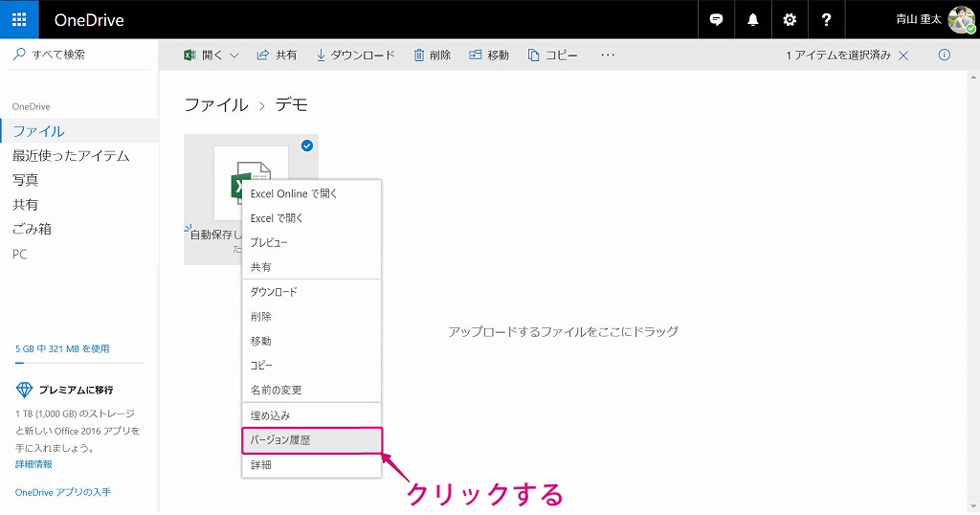Open the information details pane icon

click(945, 56)
